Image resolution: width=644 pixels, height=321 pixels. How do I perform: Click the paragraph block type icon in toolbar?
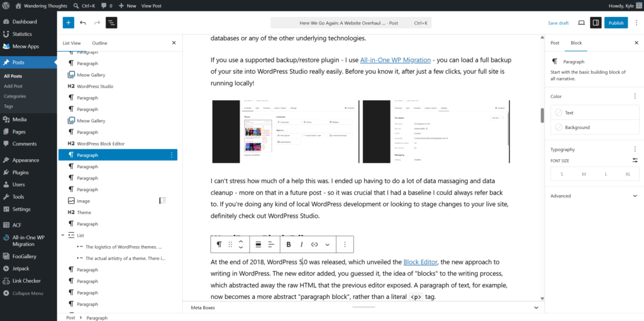click(219, 245)
